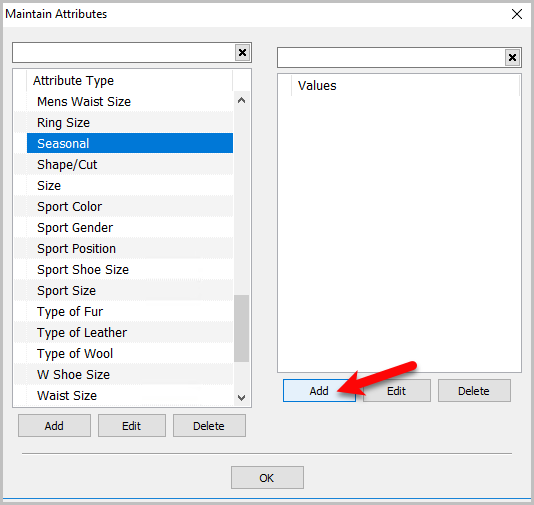
Task: Clear the values search box
Action: pyautogui.click(x=512, y=58)
